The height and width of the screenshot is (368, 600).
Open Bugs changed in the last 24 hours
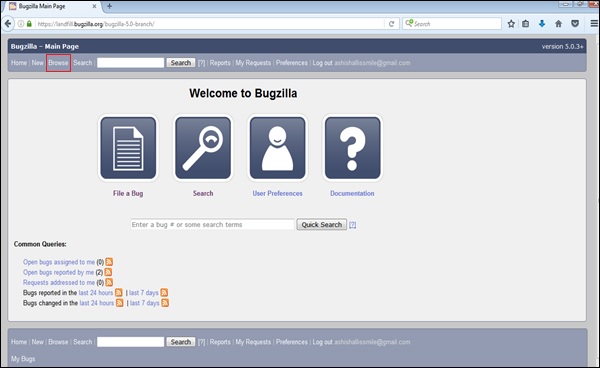point(96,303)
